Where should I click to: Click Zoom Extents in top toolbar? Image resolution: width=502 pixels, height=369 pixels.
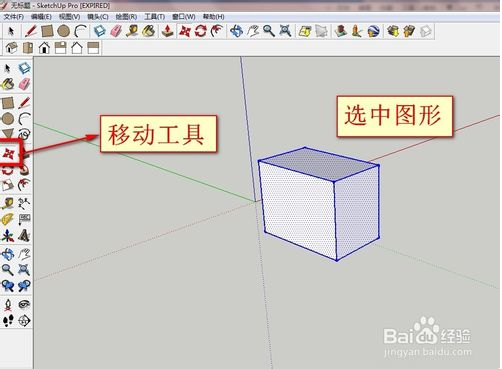[285, 31]
